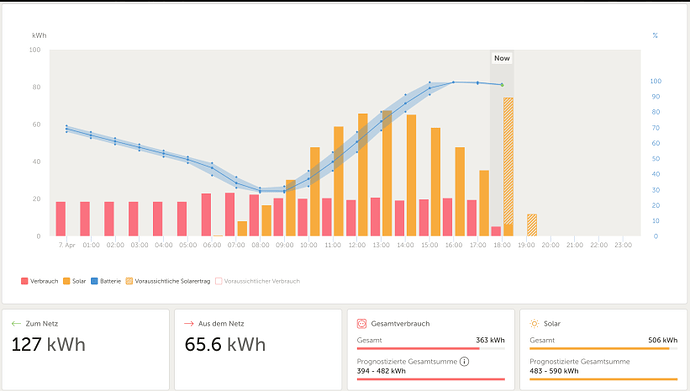The image size is (690, 391).
Task: Enable Voraussichtlicher Verbrauch legend entry
Action: pos(257,281)
